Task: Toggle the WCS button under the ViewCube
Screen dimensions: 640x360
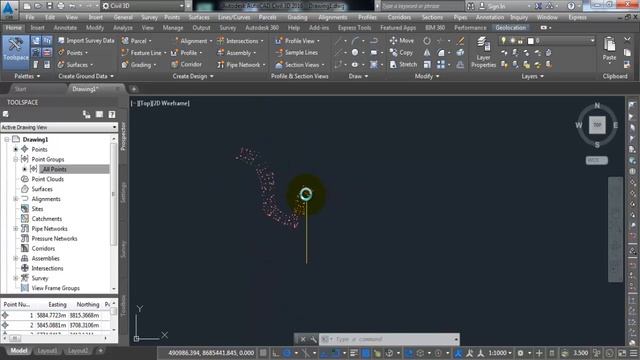Action: click(x=596, y=160)
